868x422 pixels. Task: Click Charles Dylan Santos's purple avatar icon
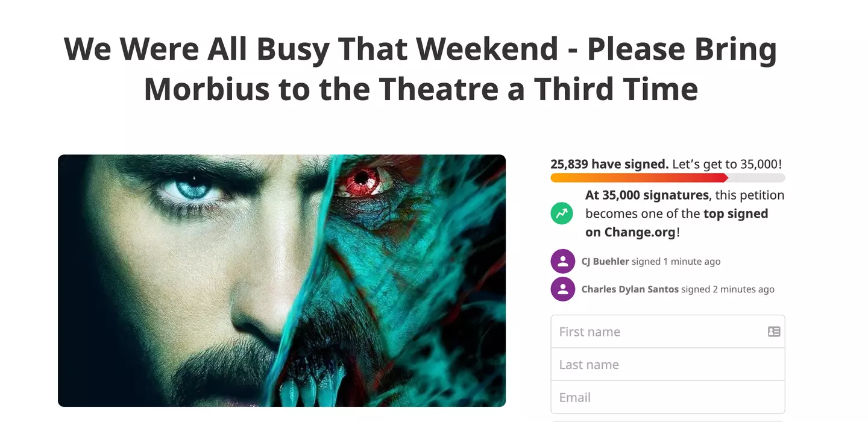(562, 289)
